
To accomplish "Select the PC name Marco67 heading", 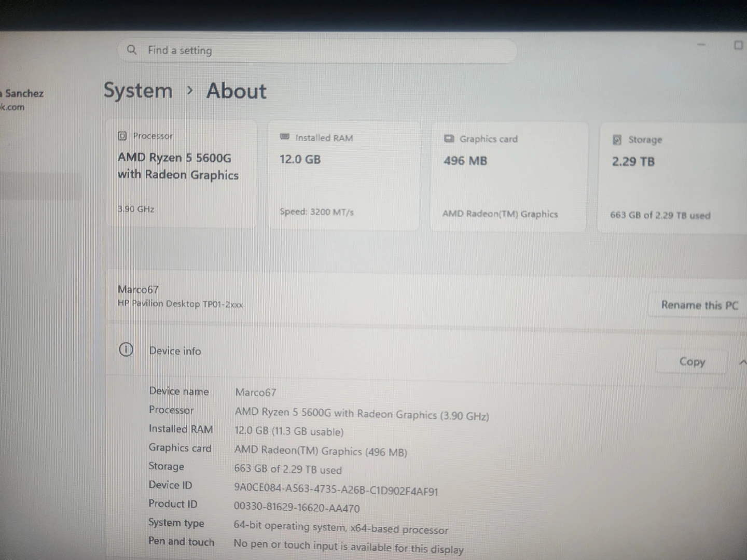I will point(138,289).
